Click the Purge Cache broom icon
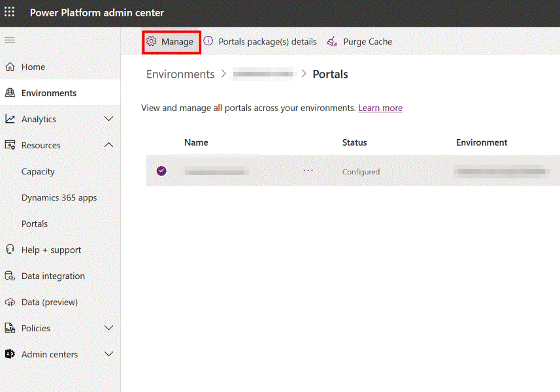This screenshot has width=560, height=392. 332,41
